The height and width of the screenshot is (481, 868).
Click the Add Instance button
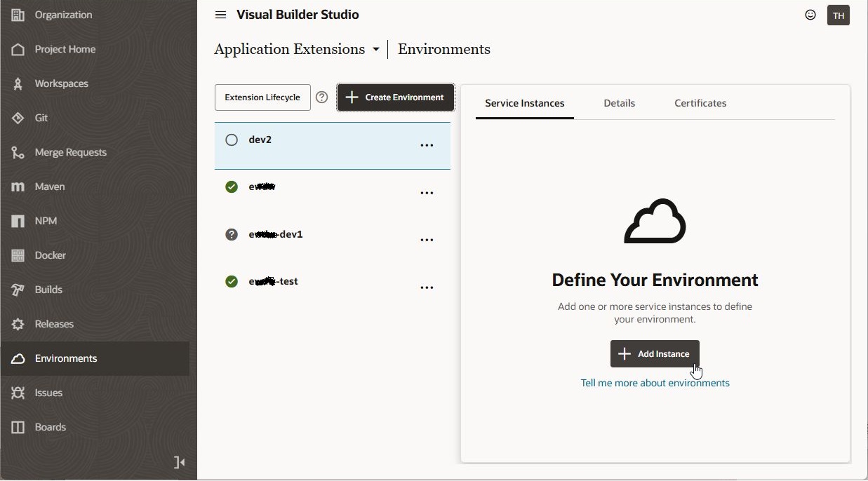click(655, 354)
